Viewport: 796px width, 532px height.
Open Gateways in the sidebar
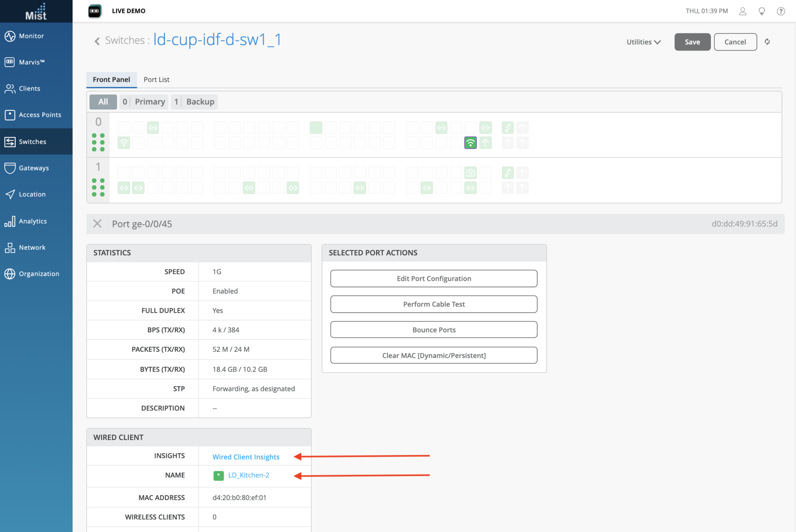(x=34, y=168)
